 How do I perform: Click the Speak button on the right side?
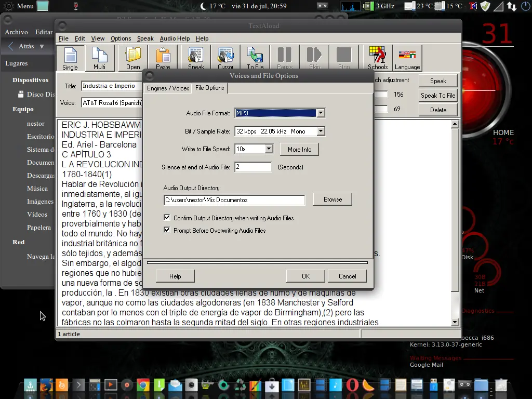pyautogui.click(x=438, y=81)
